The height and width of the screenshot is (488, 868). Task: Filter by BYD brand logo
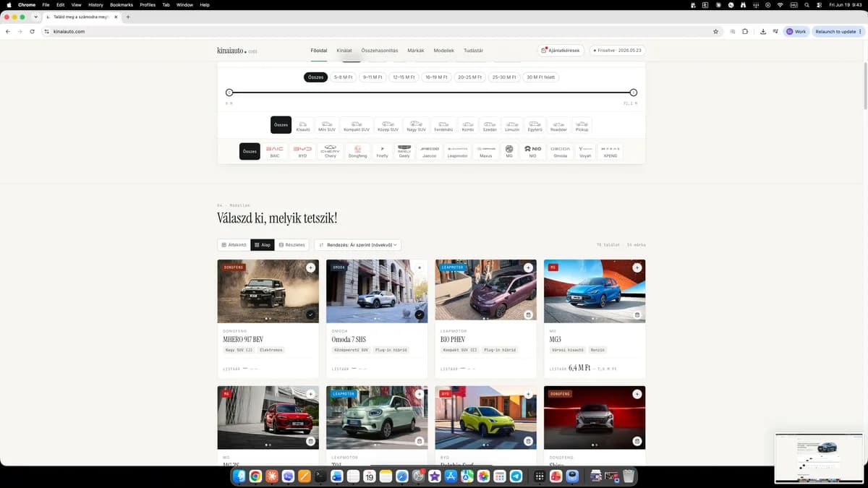pos(302,151)
